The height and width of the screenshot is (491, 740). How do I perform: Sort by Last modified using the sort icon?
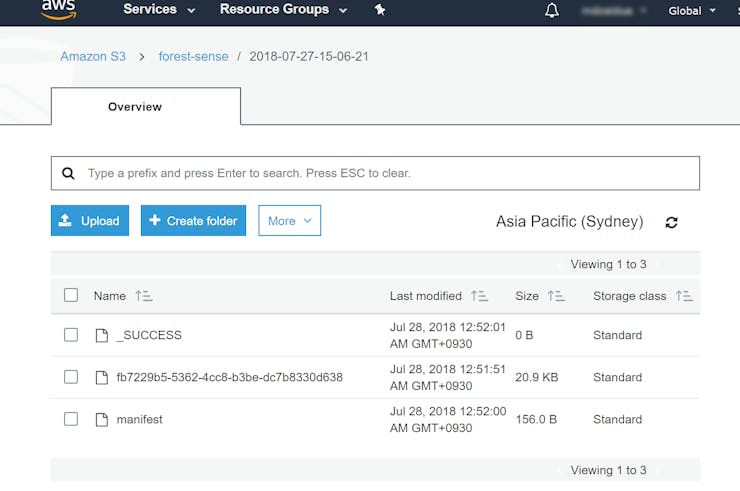coord(479,296)
